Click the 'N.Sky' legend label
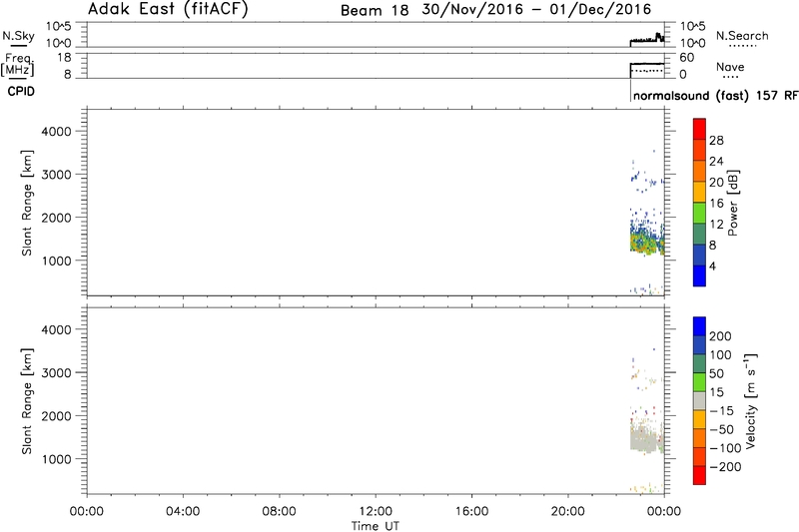The height and width of the screenshot is (532, 799). (18, 36)
